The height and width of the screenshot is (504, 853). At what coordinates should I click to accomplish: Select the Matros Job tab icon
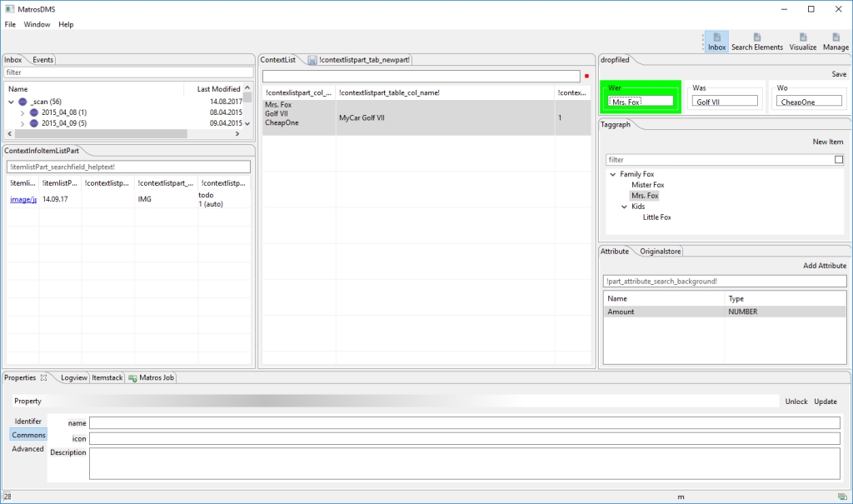(132, 377)
